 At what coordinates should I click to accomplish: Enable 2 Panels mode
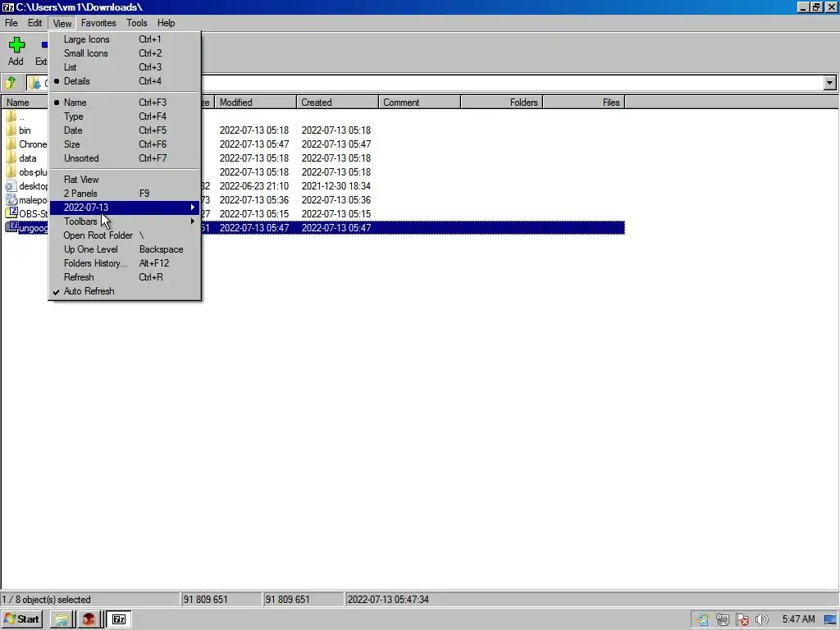(125, 194)
